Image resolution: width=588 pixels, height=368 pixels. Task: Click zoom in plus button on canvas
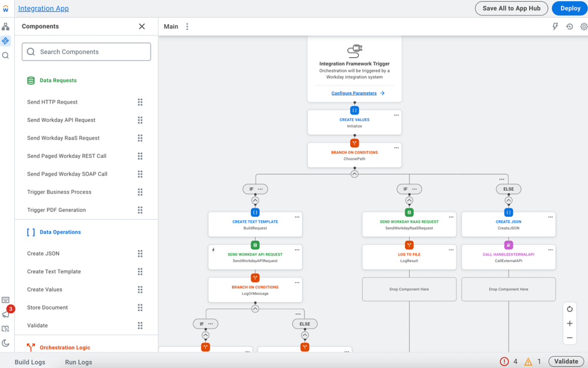point(569,323)
